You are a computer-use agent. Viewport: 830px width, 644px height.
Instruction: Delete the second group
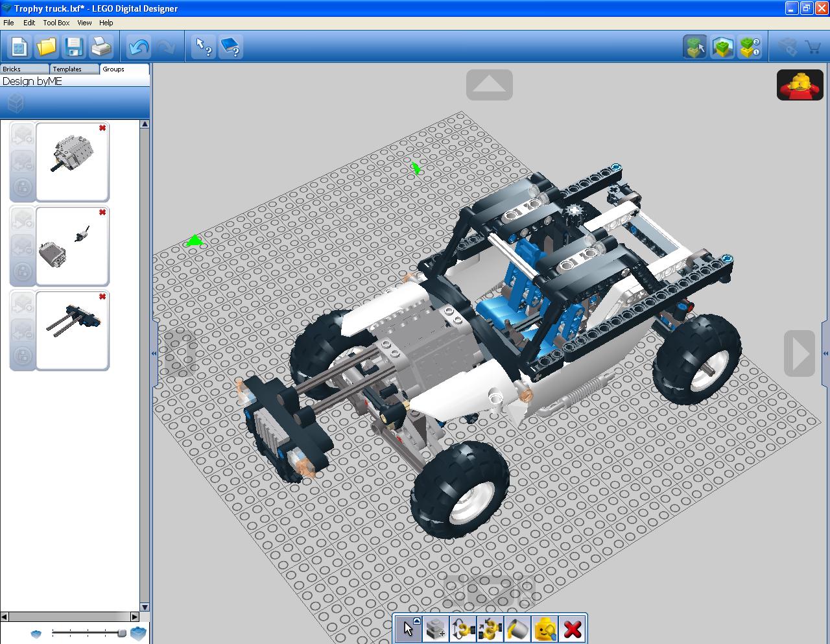pos(102,212)
